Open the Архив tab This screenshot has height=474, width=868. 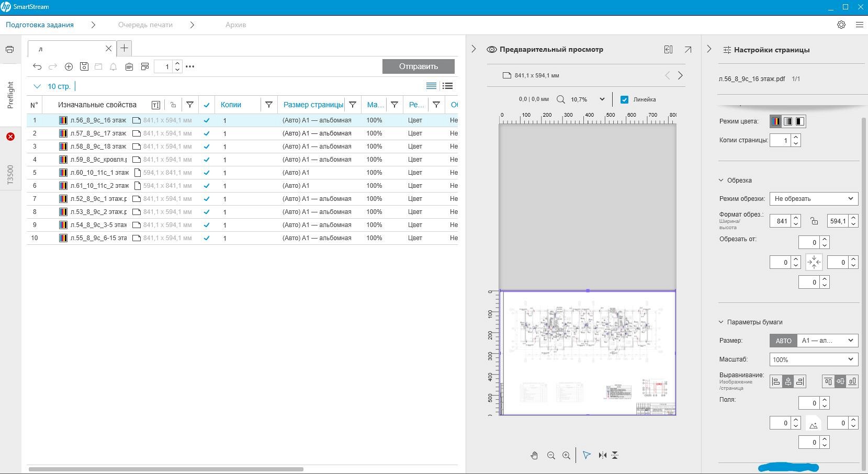(x=235, y=25)
